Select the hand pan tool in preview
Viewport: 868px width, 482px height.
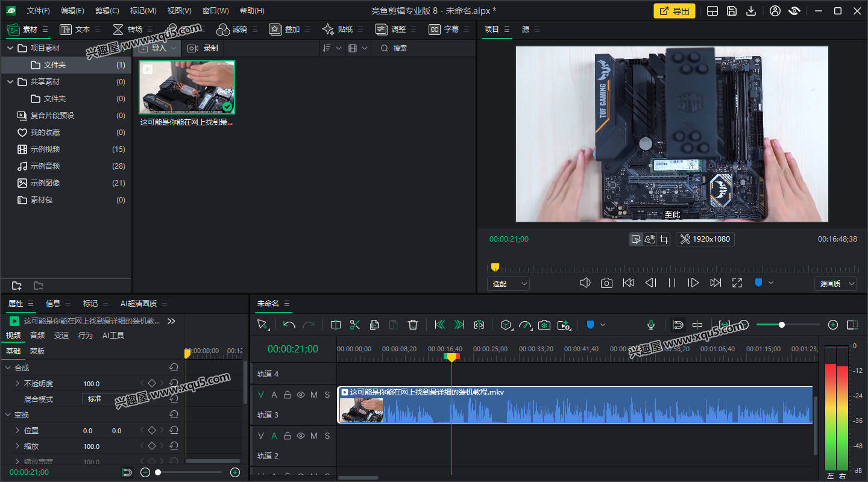pyautogui.click(x=650, y=239)
